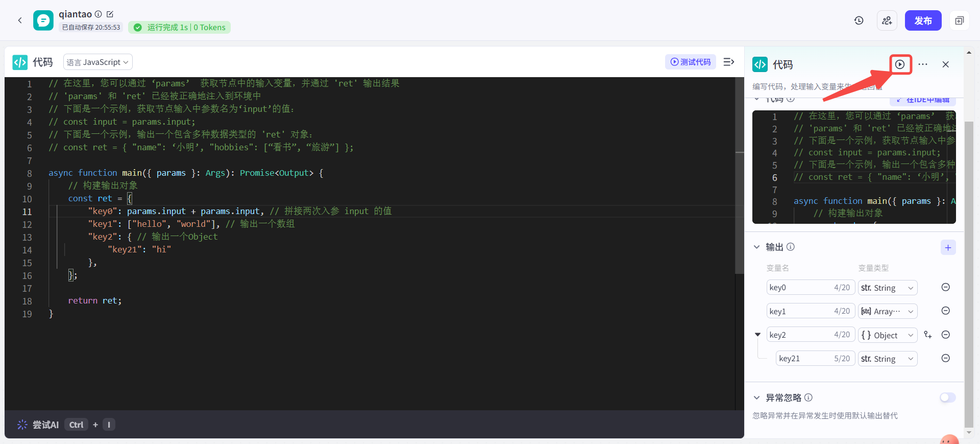Edit the key0 variable name field

[811, 288]
